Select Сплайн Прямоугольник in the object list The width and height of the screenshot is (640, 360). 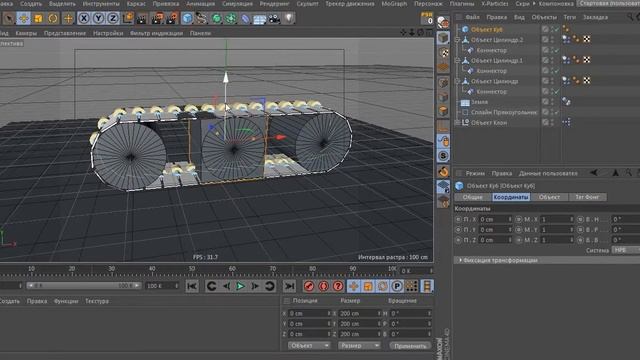(x=504, y=112)
